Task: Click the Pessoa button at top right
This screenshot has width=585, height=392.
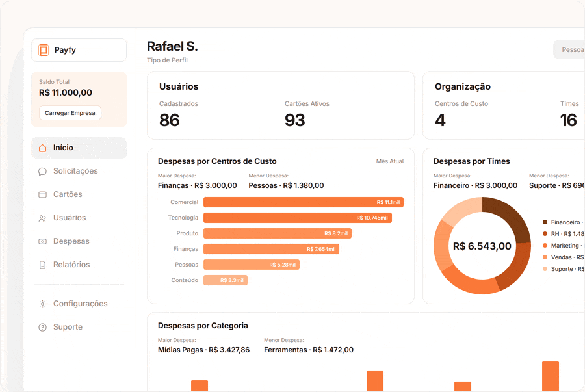Action: pyautogui.click(x=569, y=49)
